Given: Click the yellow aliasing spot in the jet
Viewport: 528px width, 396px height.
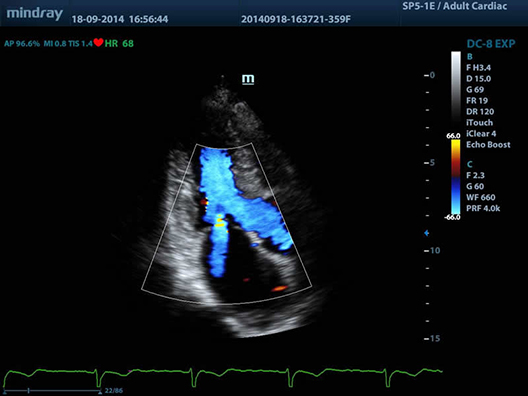Looking at the screenshot, I should pos(220,221).
